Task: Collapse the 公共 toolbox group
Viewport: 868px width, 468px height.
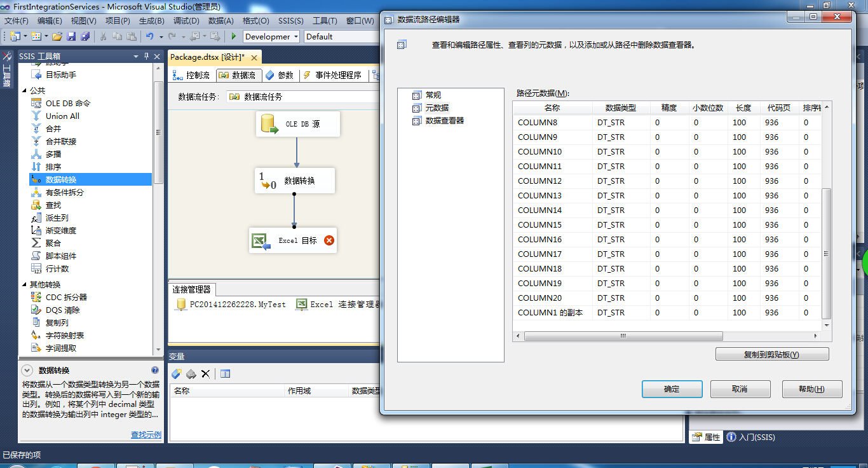Action: click(25, 90)
